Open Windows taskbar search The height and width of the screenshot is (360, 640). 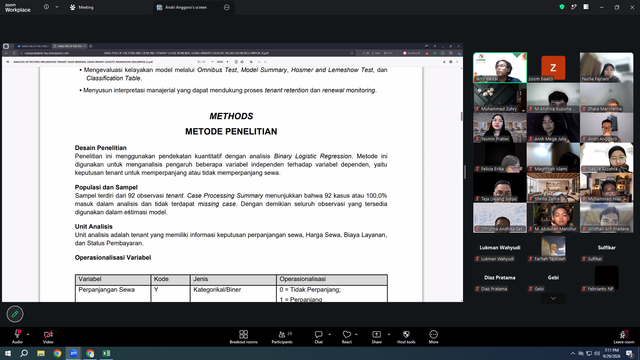pos(24,353)
